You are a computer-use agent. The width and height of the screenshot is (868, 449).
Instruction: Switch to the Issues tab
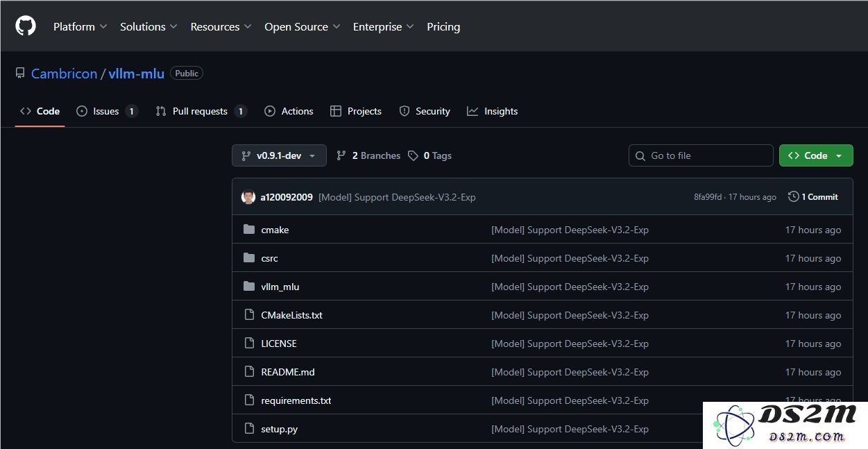106,111
